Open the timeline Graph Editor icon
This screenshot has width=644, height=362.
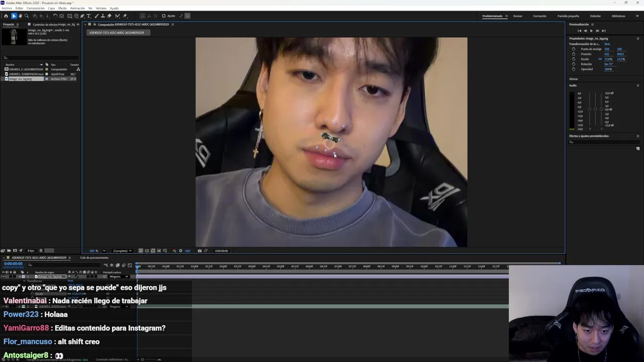[130, 265]
